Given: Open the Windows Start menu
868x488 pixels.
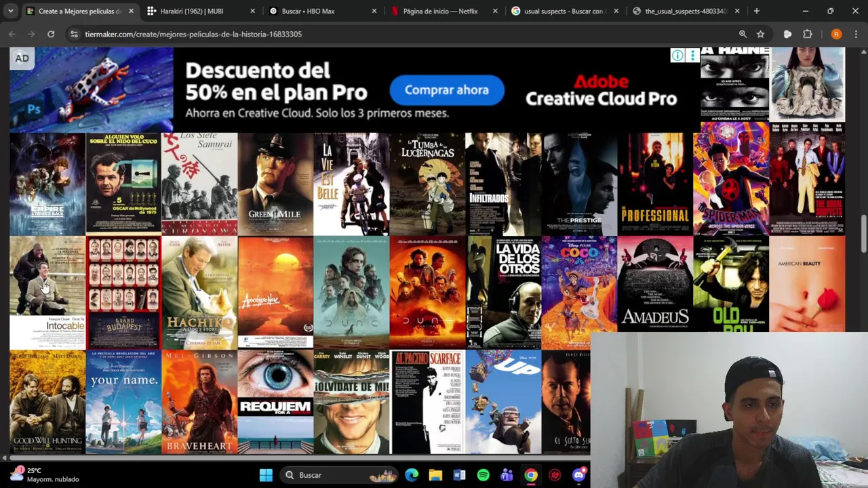Looking at the screenshot, I should [266, 475].
